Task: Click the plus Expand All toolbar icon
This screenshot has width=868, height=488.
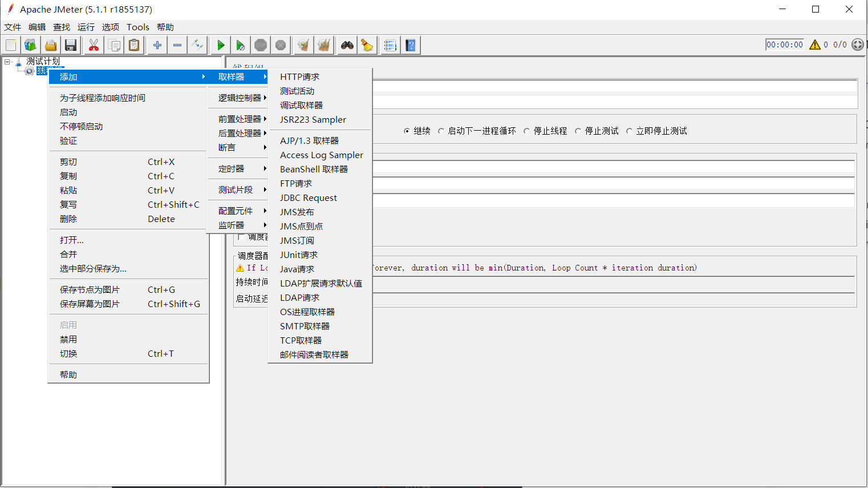Action: pos(157,45)
